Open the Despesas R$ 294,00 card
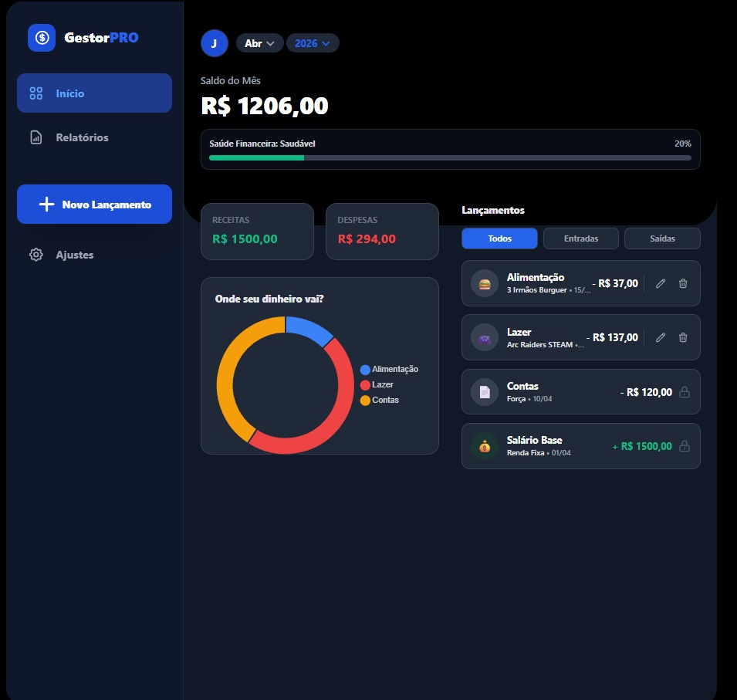The height and width of the screenshot is (700, 737). click(382, 232)
